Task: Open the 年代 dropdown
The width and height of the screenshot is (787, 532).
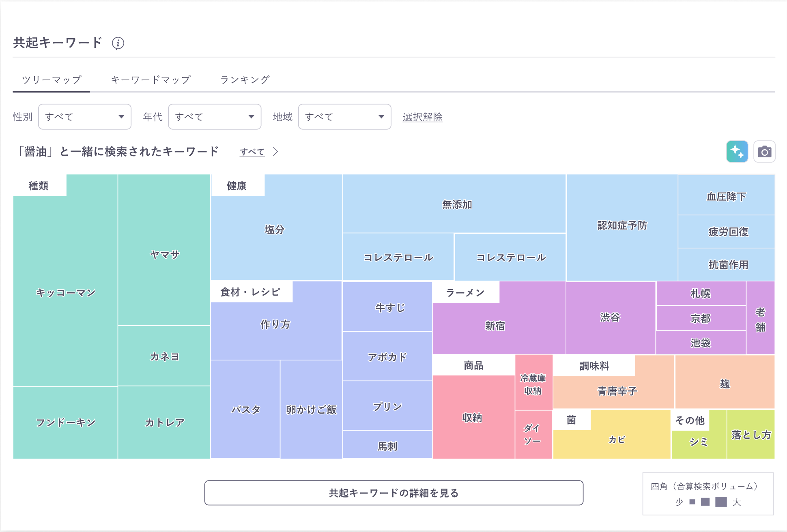Action: tap(215, 117)
